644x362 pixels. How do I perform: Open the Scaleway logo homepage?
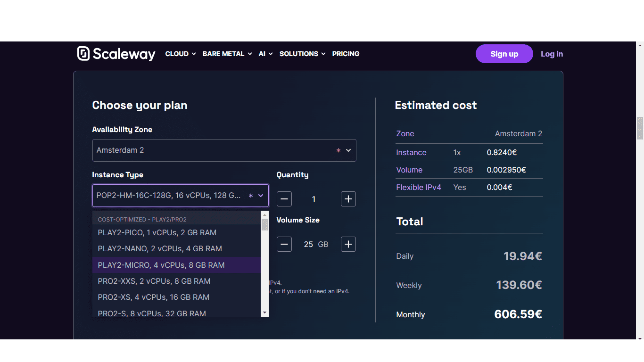pyautogui.click(x=116, y=54)
